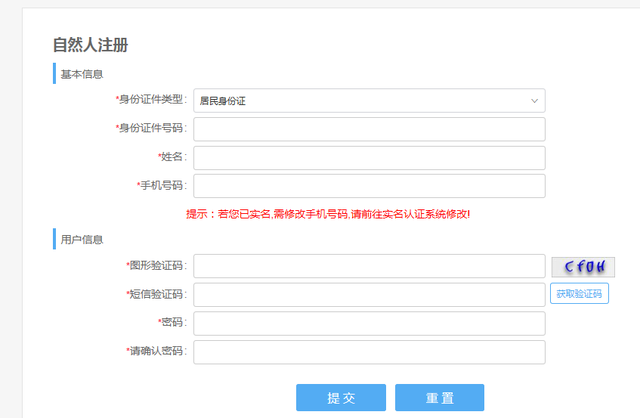Click the 身份证件号码 input field

(x=369, y=129)
